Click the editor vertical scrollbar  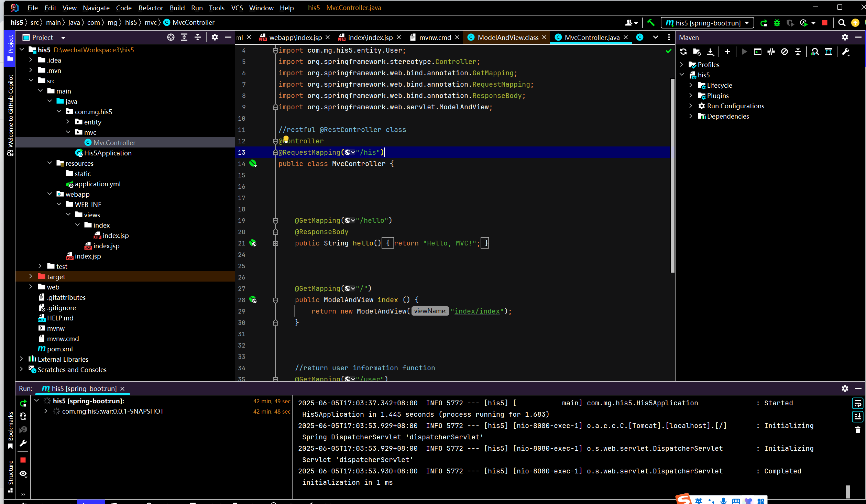pos(672,175)
